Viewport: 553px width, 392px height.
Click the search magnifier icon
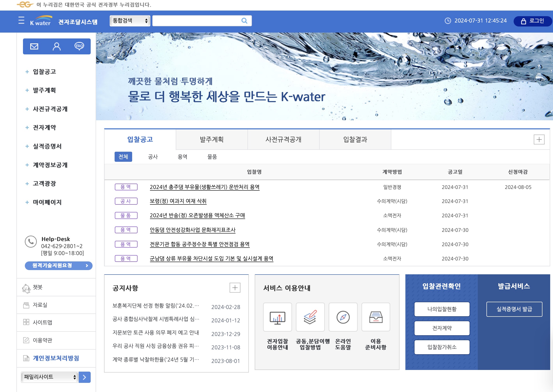(x=244, y=21)
